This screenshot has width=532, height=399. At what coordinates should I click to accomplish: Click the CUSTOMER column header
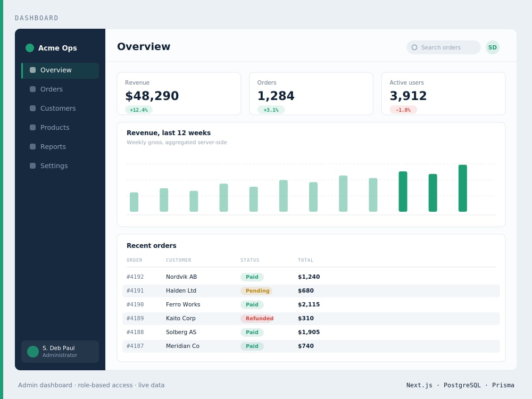pyautogui.click(x=178, y=260)
